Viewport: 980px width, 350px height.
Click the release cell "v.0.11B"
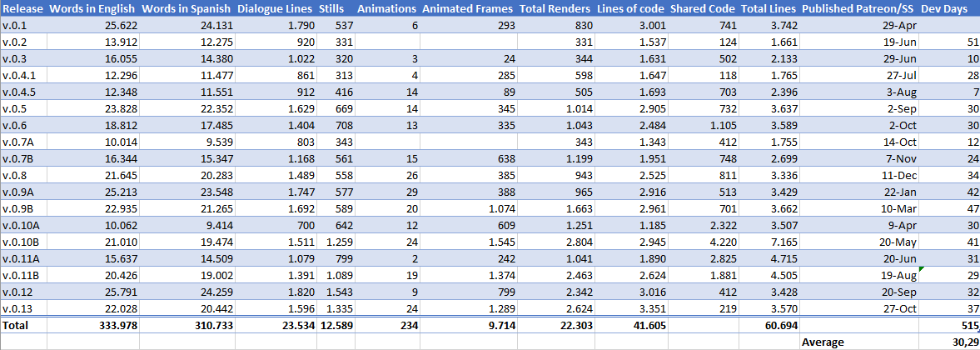(x=23, y=275)
